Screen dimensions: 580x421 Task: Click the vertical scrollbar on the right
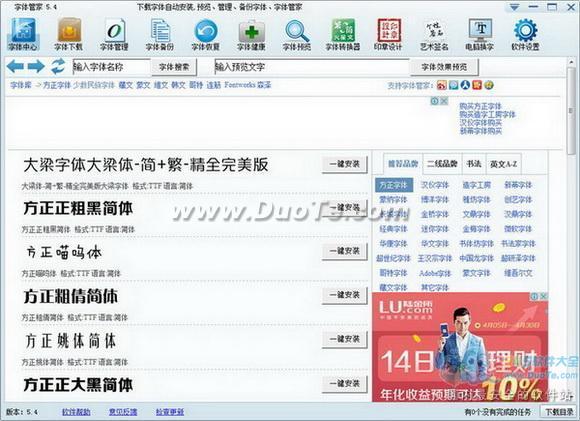tap(571, 229)
